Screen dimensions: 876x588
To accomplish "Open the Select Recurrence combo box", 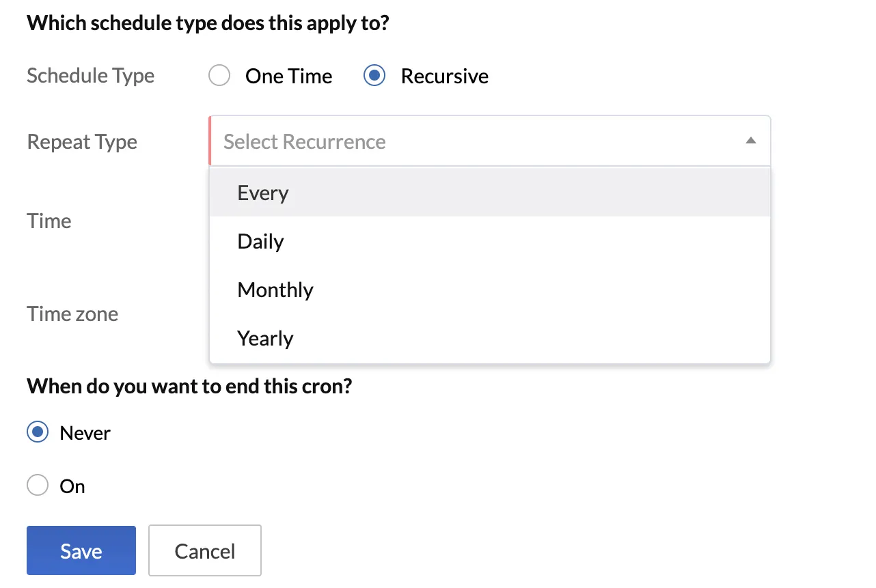I will point(490,141).
